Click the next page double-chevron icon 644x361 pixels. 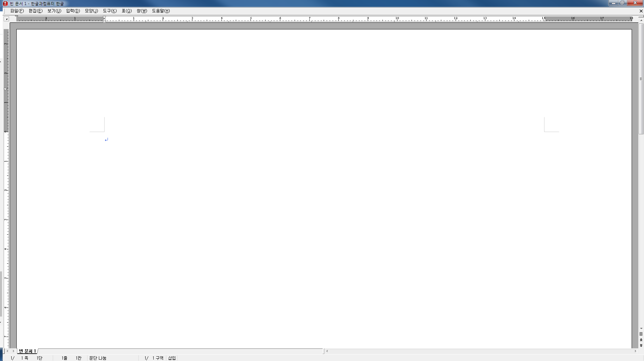(641, 345)
